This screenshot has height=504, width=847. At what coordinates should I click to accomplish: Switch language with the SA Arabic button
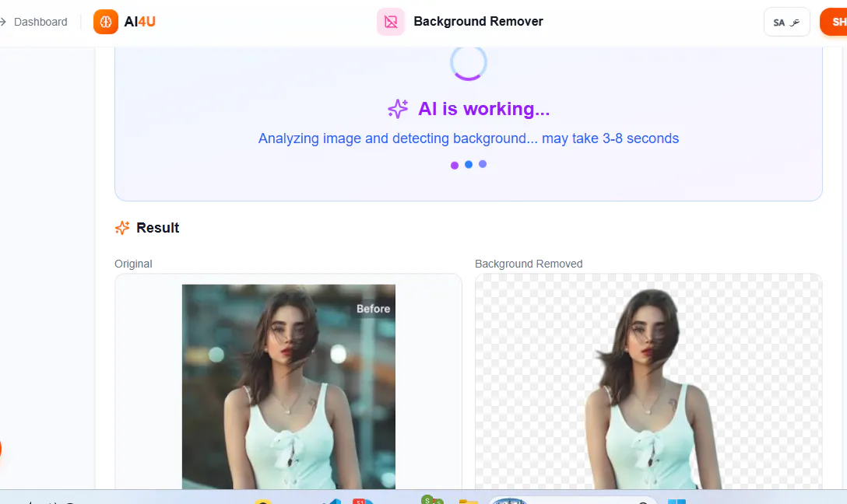click(x=786, y=22)
